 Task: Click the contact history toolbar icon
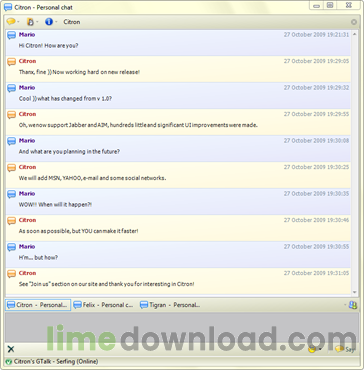[30, 22]
